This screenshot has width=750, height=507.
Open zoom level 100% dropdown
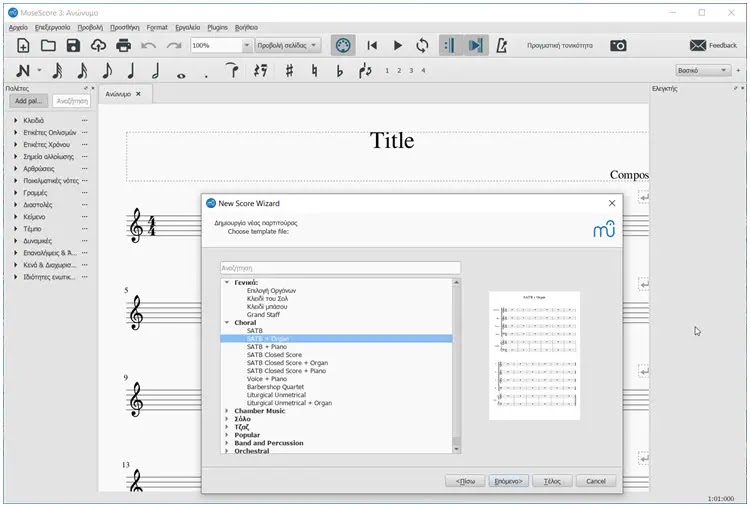tap(246, 46)
